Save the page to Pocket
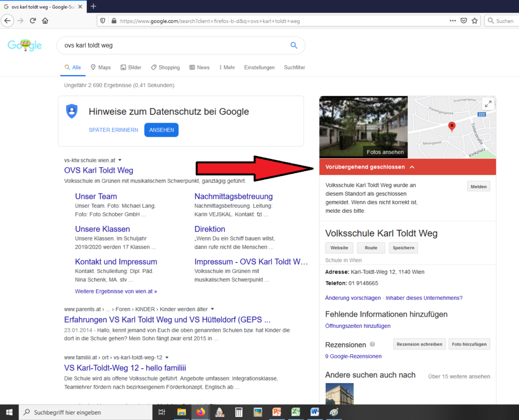 click(x=463, y=21)
